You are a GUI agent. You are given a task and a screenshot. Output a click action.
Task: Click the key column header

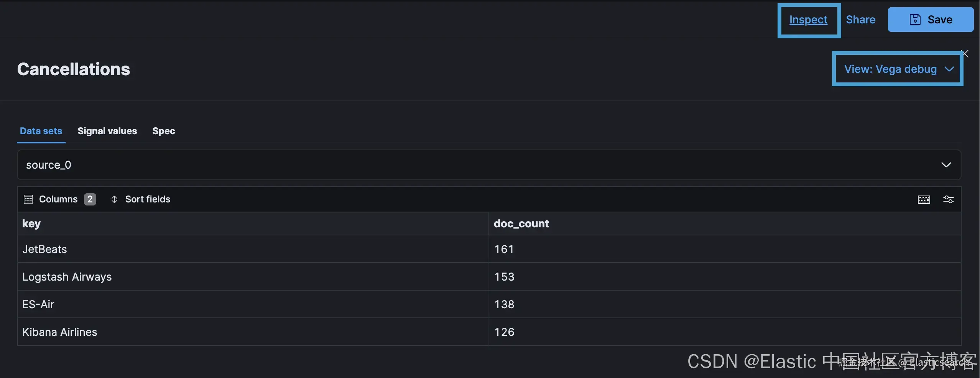tap(31, 224)
